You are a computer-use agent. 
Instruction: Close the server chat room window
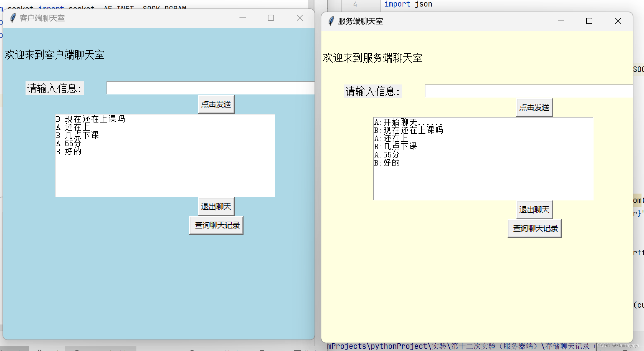coord(618,21)
